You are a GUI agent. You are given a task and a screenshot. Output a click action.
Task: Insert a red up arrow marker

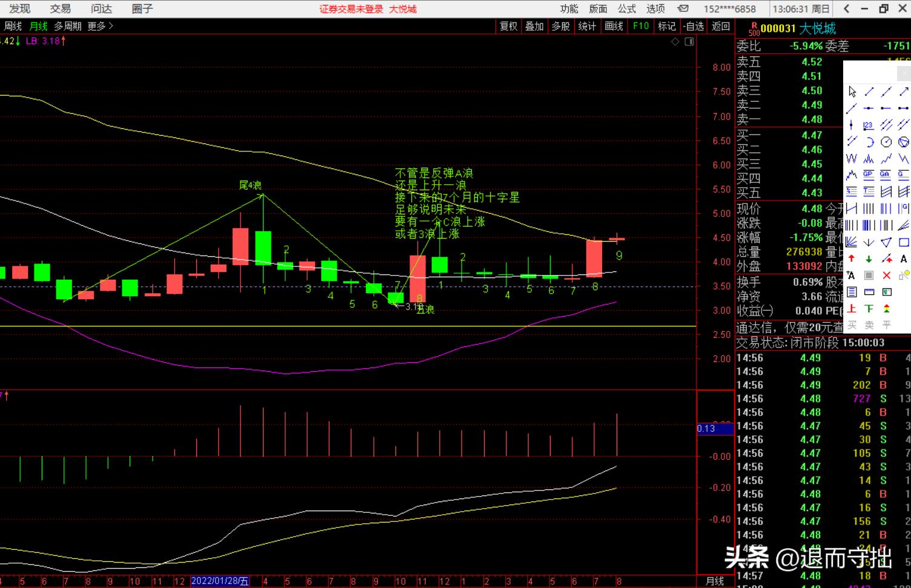coord(852,259)
